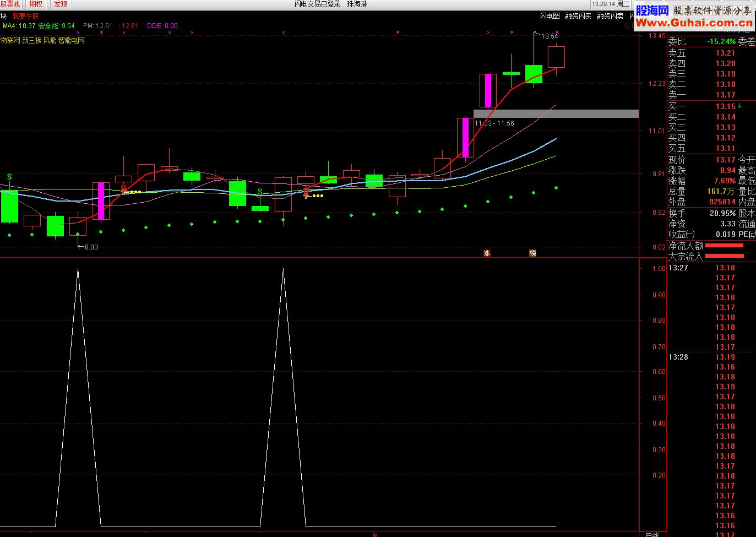The height and width of the screenshot is (537, 756).
Task: Click the month marker 6 on time axis
Action: click(375, 534)
